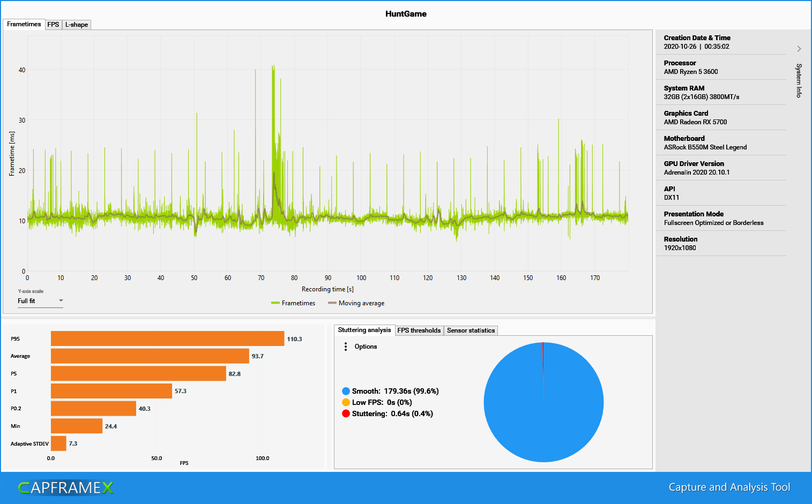The width and height of the screenshot is (812, 504).
Task: Click motherboard value ASRock B550M Steel Legend
Action: pos(705,147)
